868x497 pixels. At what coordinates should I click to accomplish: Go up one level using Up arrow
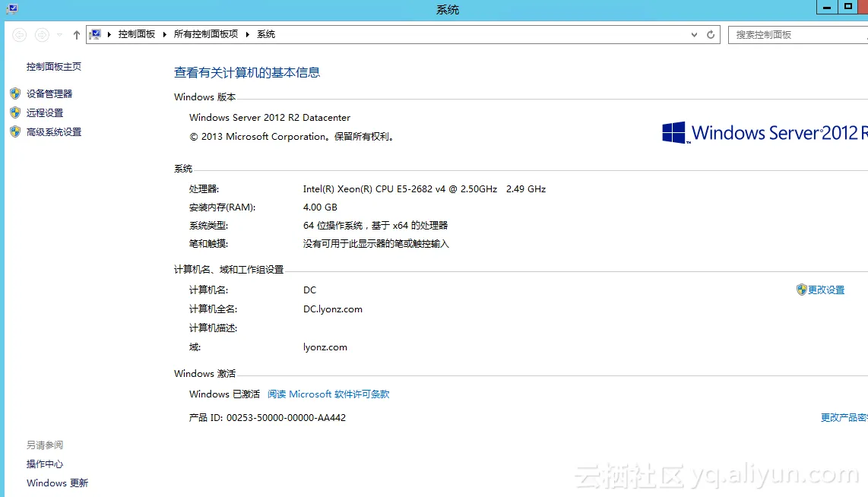[77, 35]
